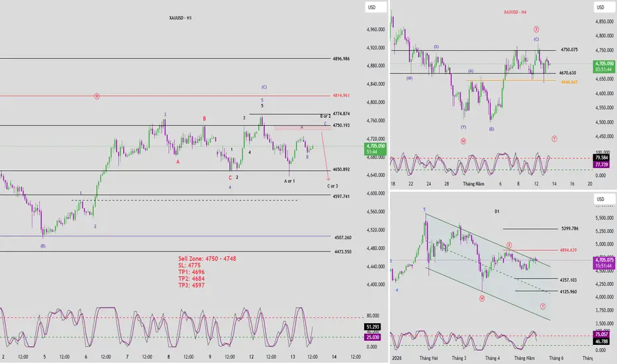
Task: Click the 5,500.000 tick on D1 price scale
Action: coord(605,218)
